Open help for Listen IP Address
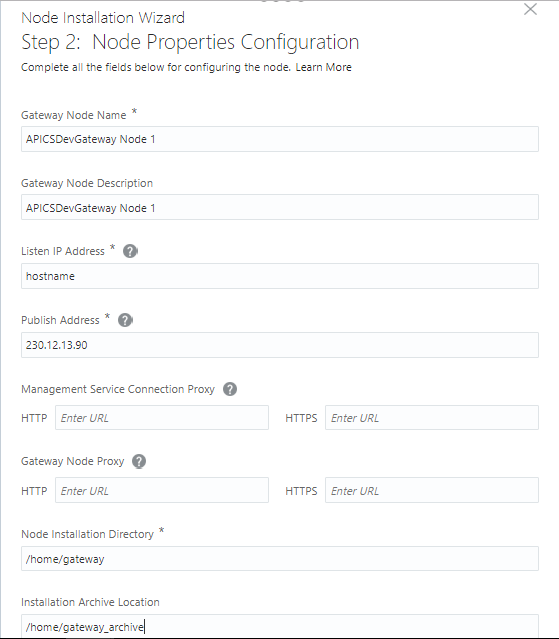 tap(130, 251)
